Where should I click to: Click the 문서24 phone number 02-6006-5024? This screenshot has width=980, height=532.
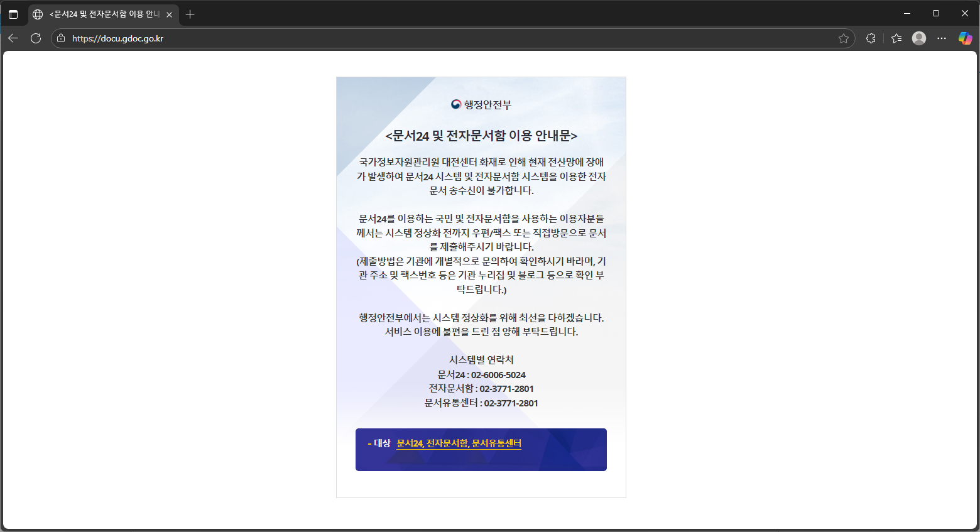(498, 375)
